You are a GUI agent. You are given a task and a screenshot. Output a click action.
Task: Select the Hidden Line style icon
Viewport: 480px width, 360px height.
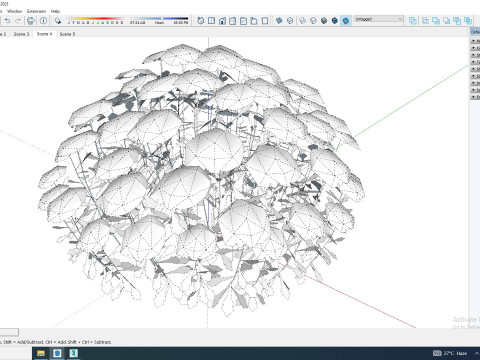tap(313, 21)
